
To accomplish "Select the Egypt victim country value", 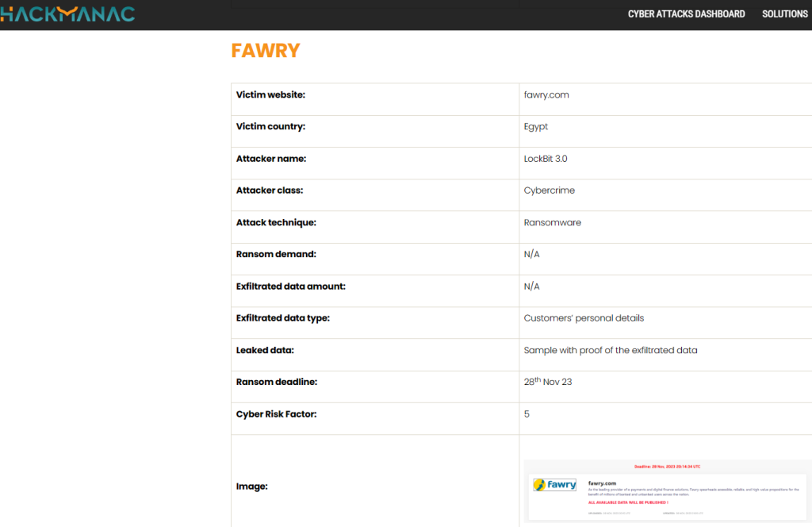I will tap(536, 127).
